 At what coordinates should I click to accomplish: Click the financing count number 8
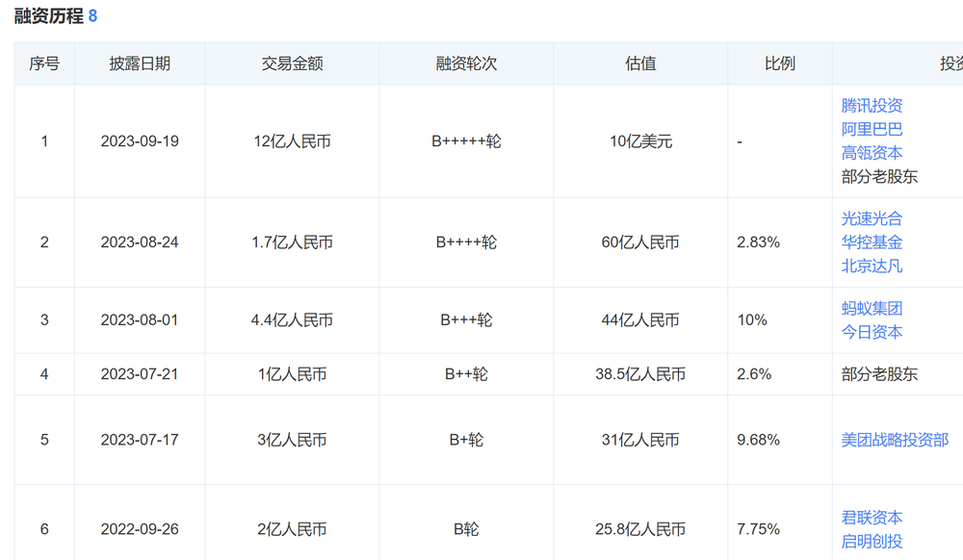(x=92, y=16)
